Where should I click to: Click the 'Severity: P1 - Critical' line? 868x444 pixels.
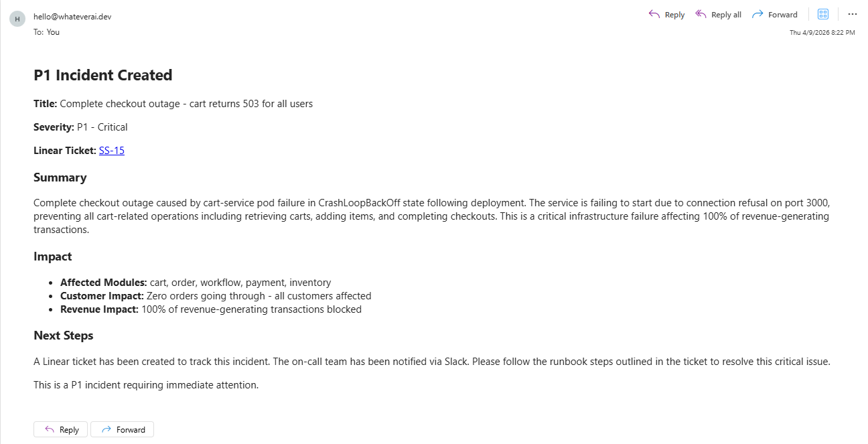click(x=80, y=127)
